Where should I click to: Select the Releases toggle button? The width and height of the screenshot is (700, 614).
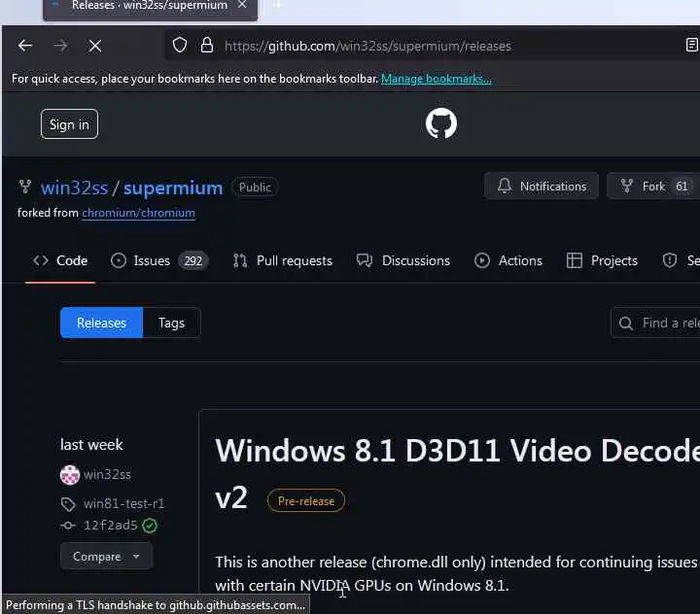click(x=101, y=323)
